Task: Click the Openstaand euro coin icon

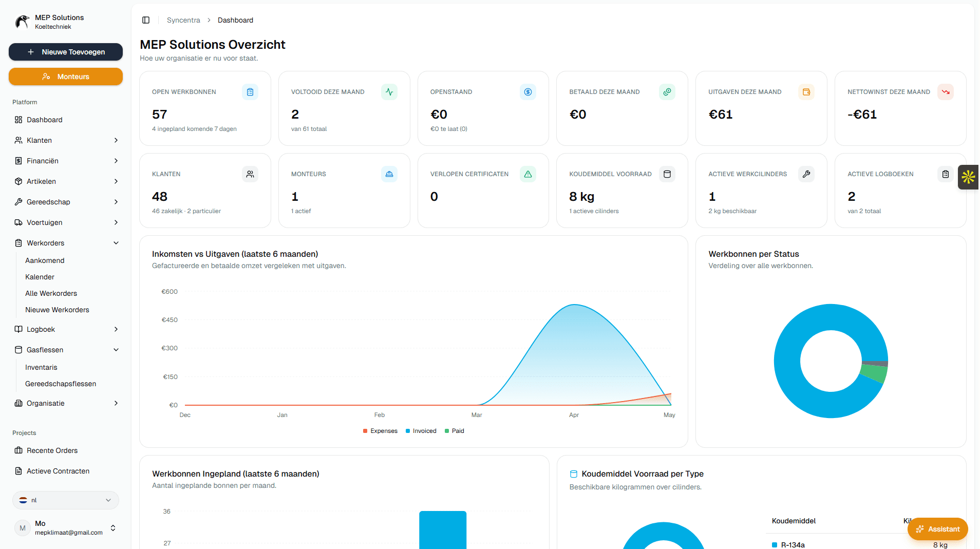Action: 528,92
